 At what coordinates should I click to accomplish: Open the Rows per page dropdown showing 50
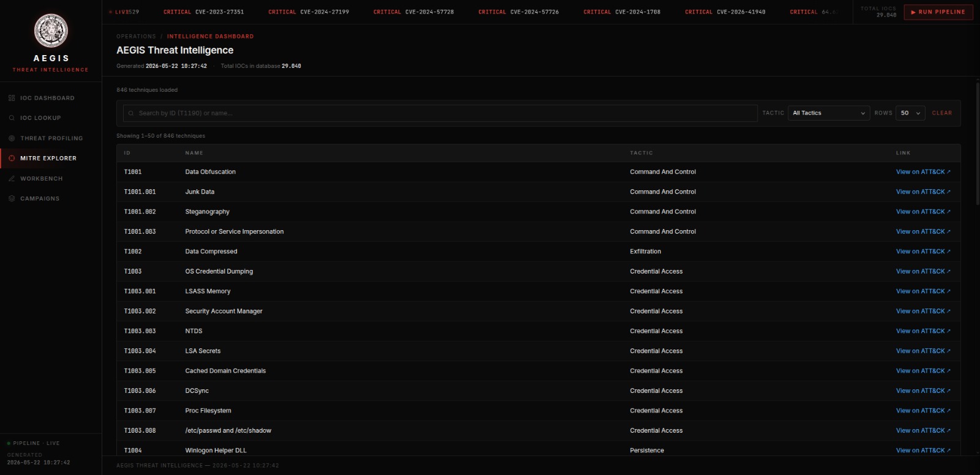(x=910, y=113)
